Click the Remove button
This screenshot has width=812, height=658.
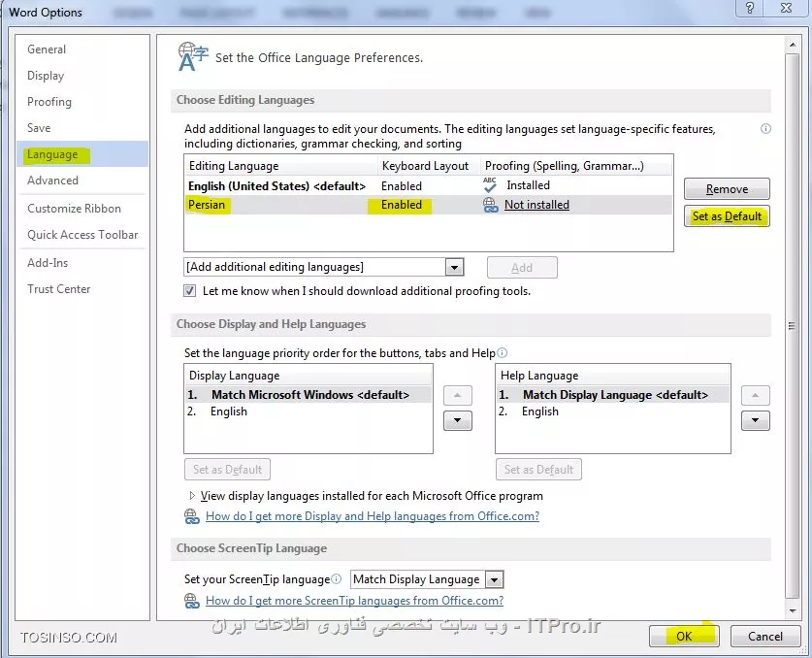pyautogui.click(x=727, y=189)
